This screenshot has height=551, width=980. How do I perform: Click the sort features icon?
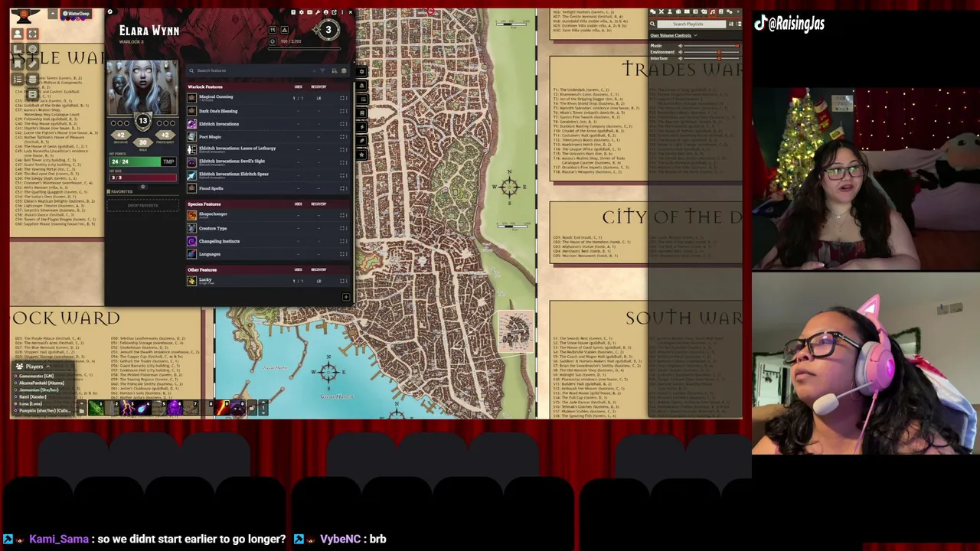tap(335, 70)
